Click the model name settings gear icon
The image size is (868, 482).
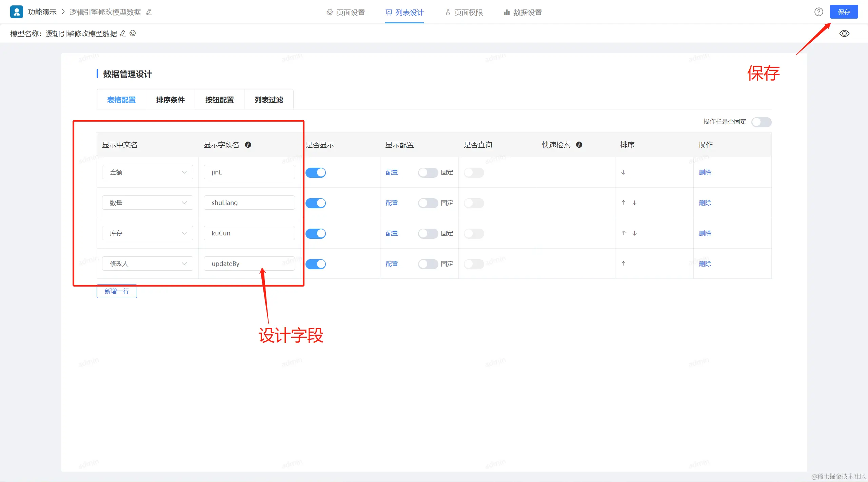[133, 34]
